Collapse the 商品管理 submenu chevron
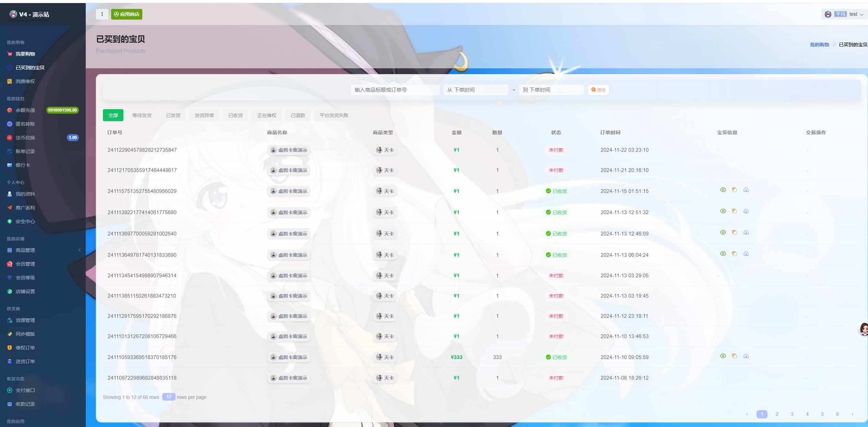 point(80,250)
